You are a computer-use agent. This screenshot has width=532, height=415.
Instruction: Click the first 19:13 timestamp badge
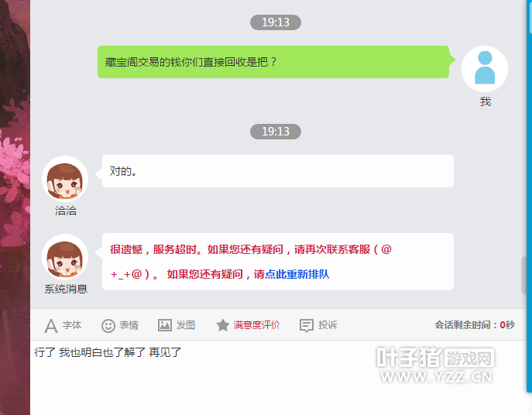[276, 22]
